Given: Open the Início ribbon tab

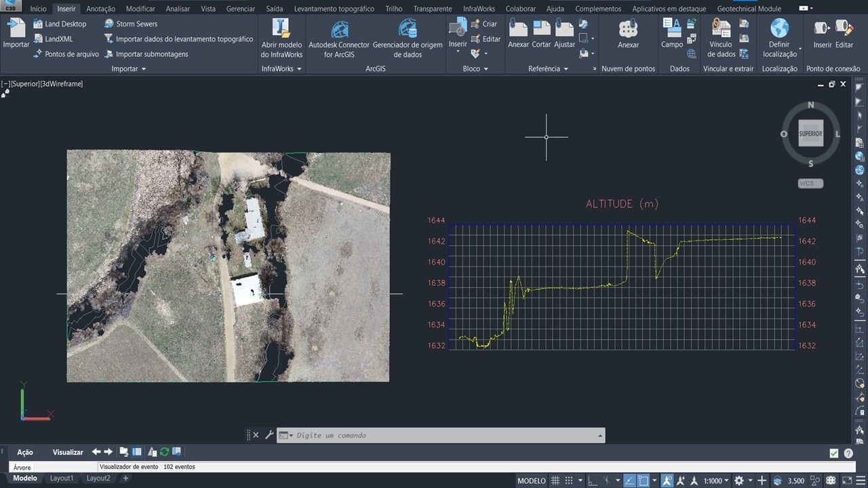Looking at the screenshot, I should pyautogui.click(x=39, y=9).
